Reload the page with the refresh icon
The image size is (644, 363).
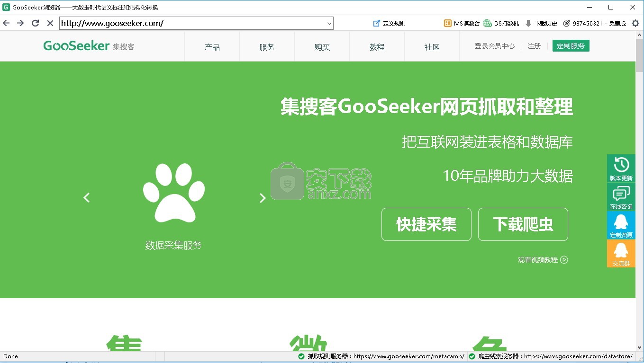(35, 23)
